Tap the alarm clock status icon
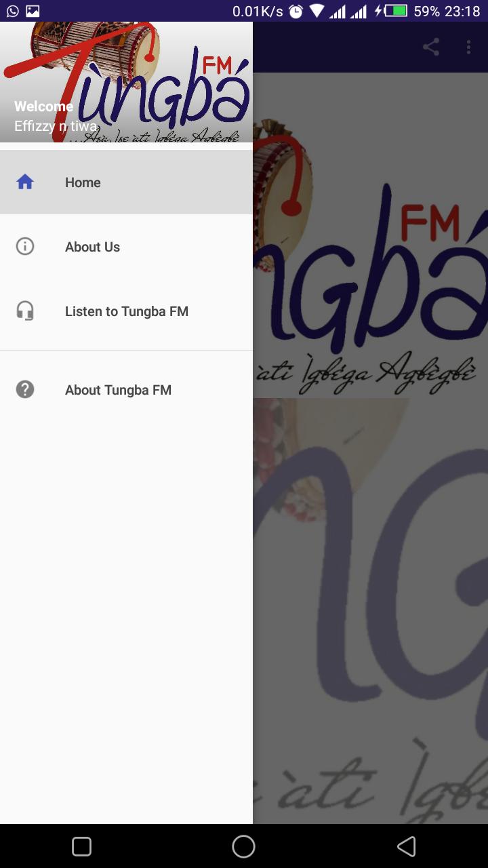This screenshot has height=868, width=488. point(296,11)
